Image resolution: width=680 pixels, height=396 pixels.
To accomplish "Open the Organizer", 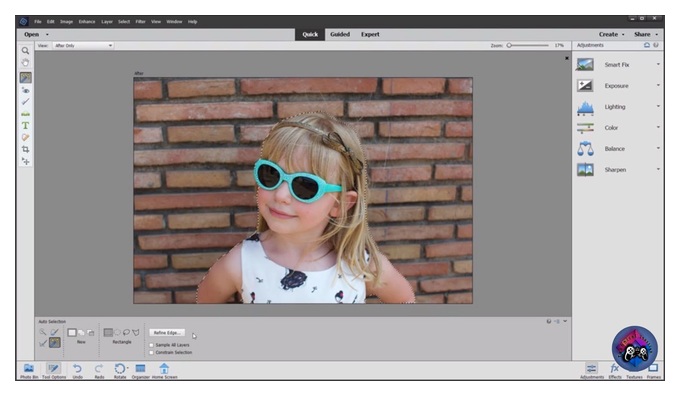I will [x=140, y=371].
